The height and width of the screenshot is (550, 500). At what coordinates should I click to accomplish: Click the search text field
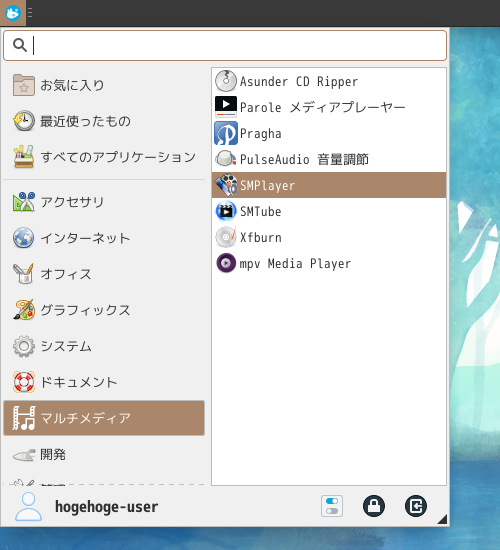point(225,46)
